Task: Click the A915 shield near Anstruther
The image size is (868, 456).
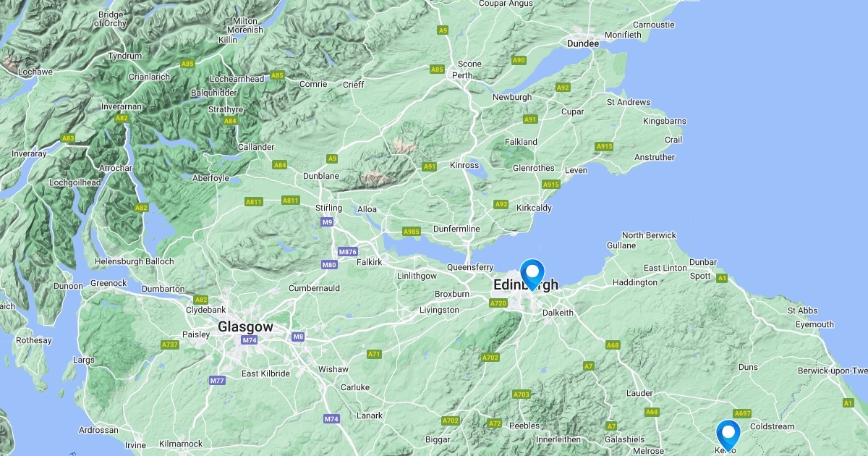Action: pos(605,147)
